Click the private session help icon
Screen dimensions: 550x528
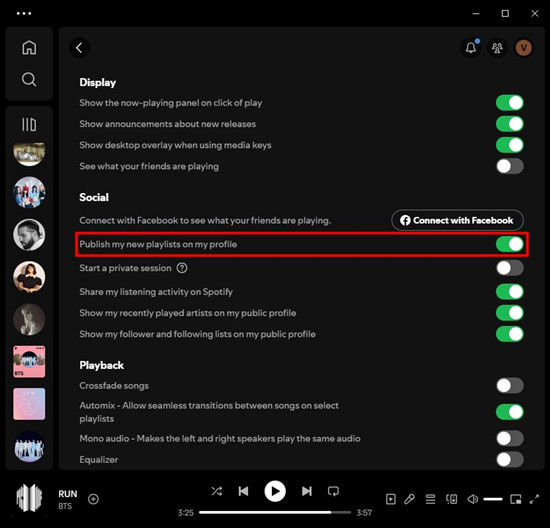tap(182, 268)
